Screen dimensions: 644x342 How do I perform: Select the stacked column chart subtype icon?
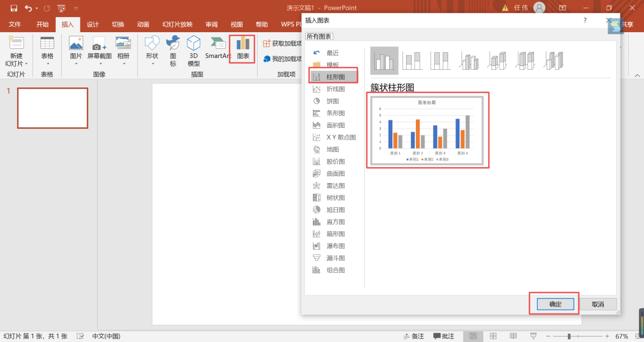(412, 61)
